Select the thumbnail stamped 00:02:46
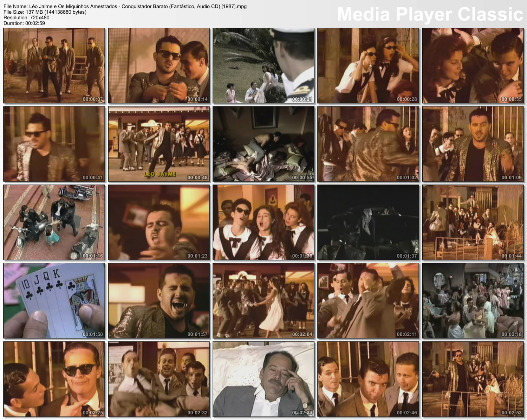This screenshot has width=527, height=420. click(368, 379)
